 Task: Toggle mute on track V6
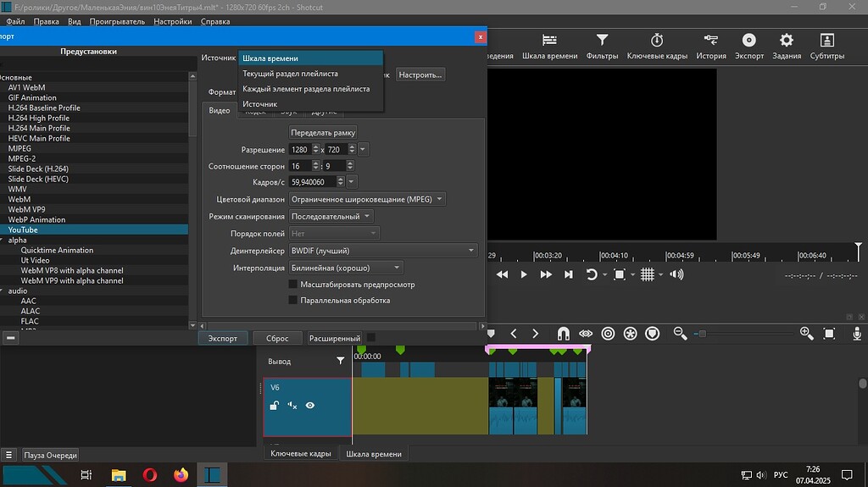pyautogui.click(x=292, y=405)
